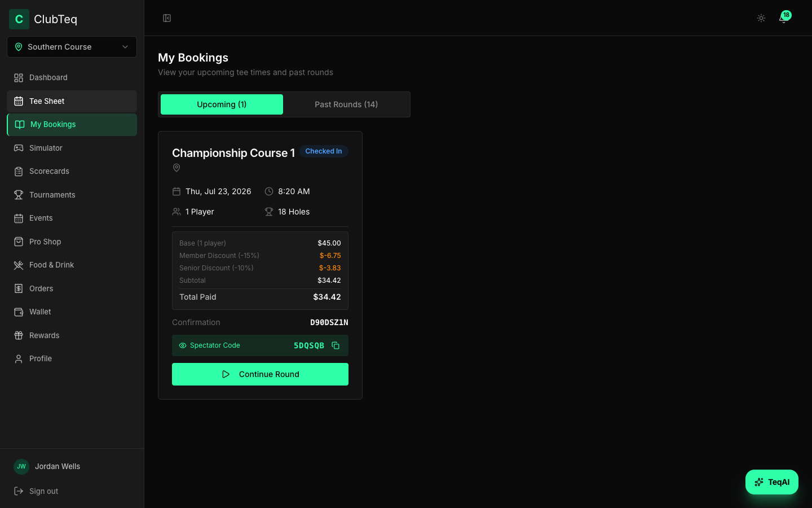Switch to the Past Rounds (14) tab

346,104
